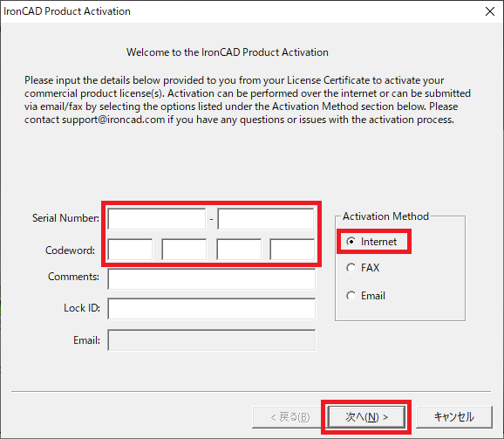The height and width of the screenshot is (439, 504).
Task: Click into the Comments field
Action: coord(212,278)
